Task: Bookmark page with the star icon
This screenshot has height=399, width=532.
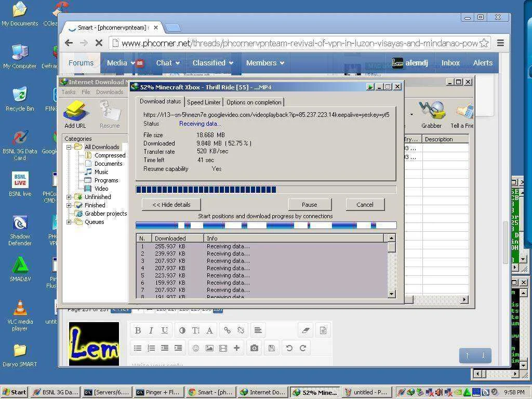Action: pos(484,43)
